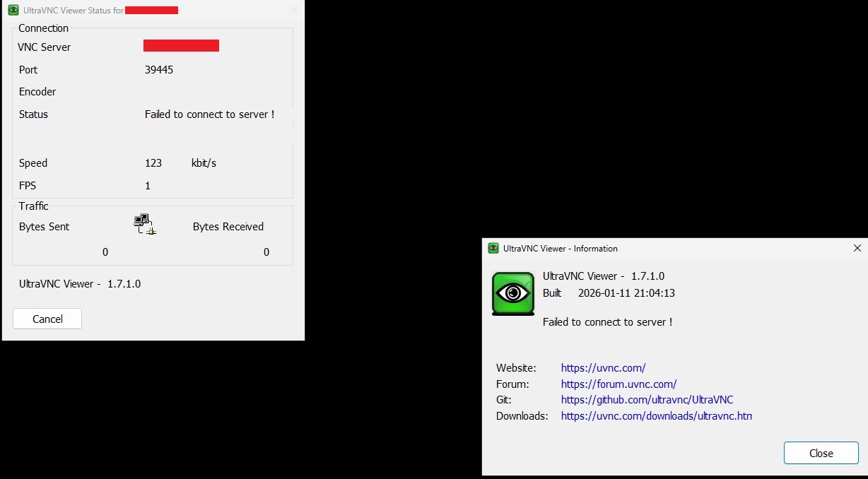
Task: Click the Close button in Information dialog
Action: (821, 453)
